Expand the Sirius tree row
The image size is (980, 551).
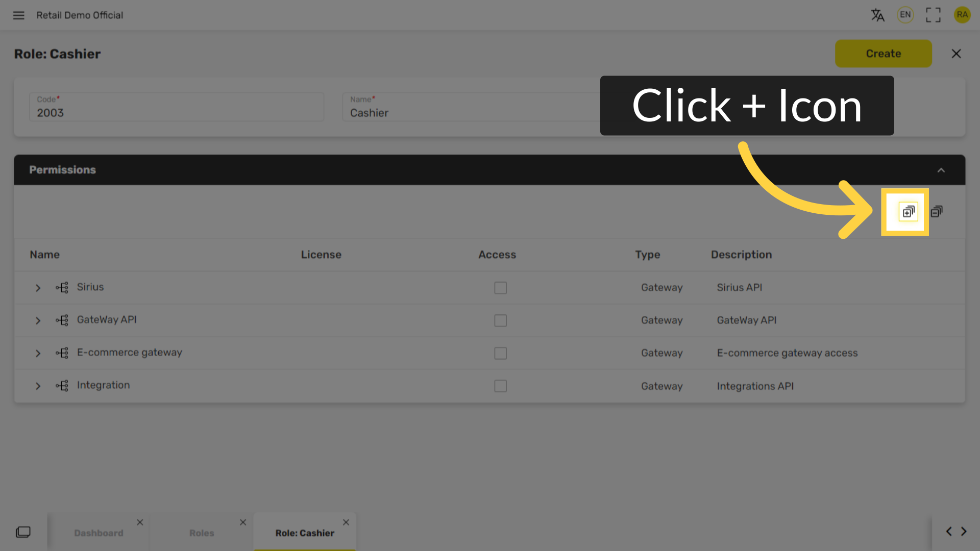pyautogui.click(x=38, y=288)
